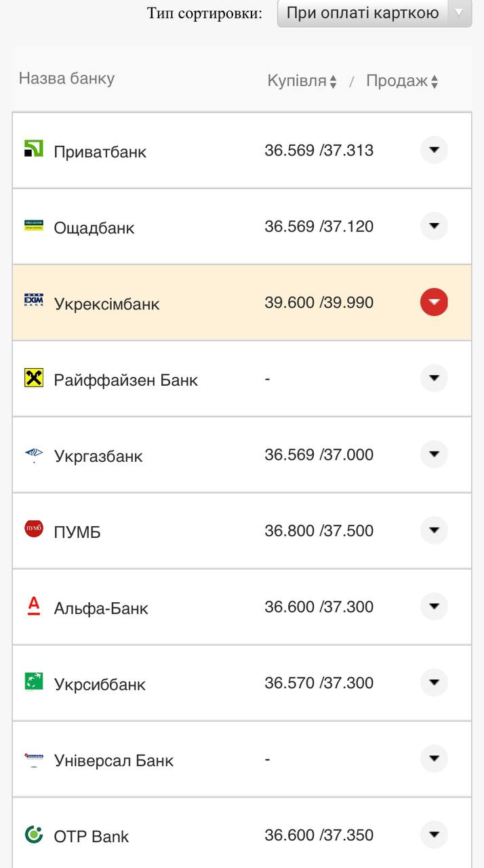Image resolution: width=484 pixels, height=868 pixels.
Task: Click the 39.600 /39.990 rate of Укрексімбанк
Action: click(319, 302)
